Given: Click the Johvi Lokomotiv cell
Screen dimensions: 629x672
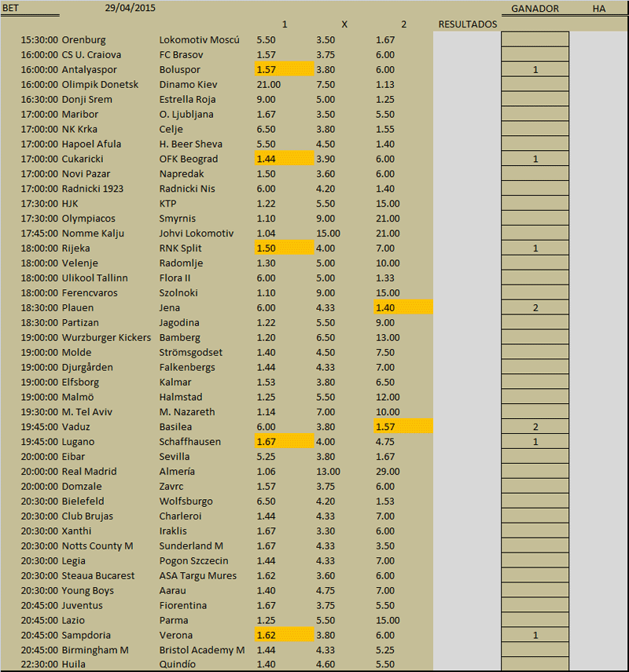Looking at the screenshot, I should (197, 233).
